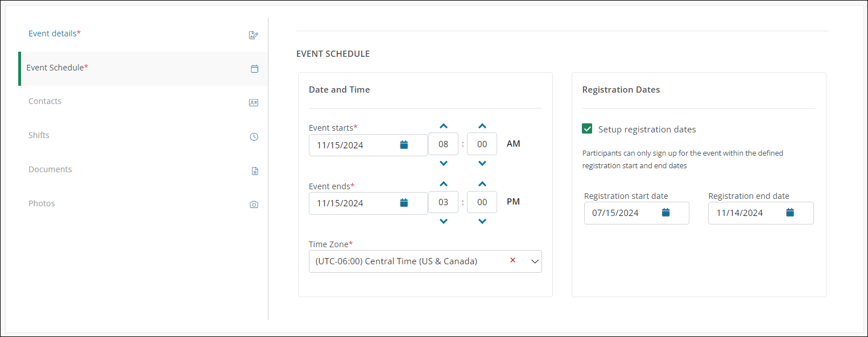Increase the Event ends hour
The image size is (868, 337).
(444, 184)
